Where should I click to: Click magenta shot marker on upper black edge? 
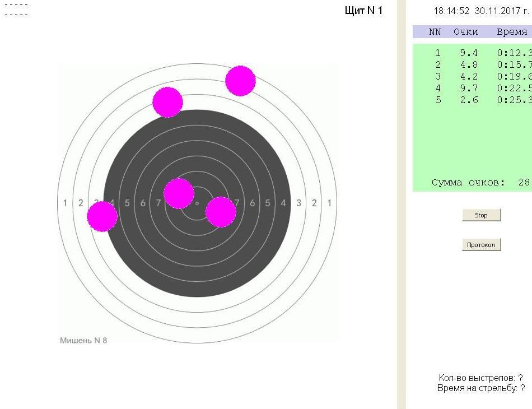coord(168,102)
